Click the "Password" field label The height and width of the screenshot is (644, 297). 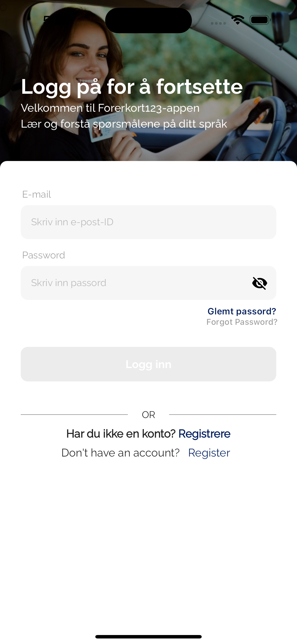click(44, 255)
